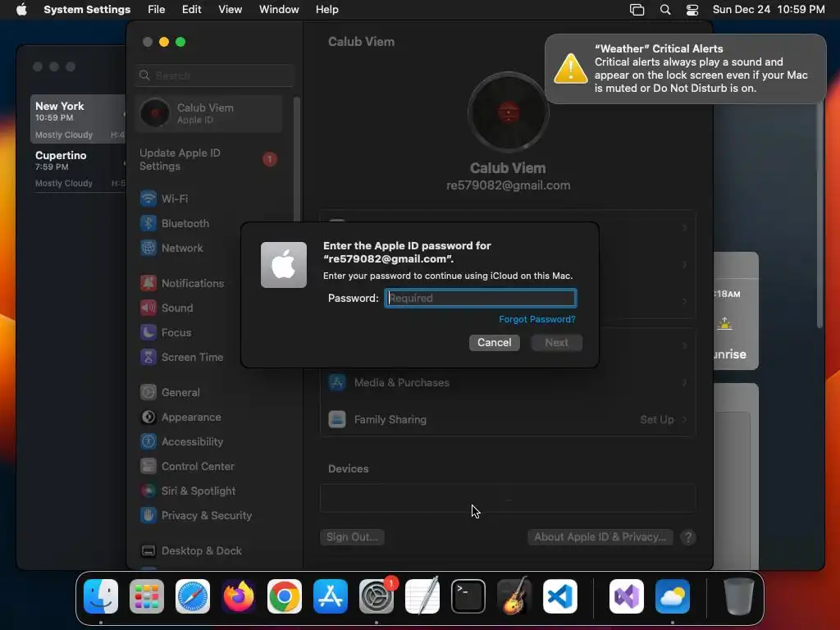
Task: Click the Media & Purchases icon
Action: coord(337,382)
